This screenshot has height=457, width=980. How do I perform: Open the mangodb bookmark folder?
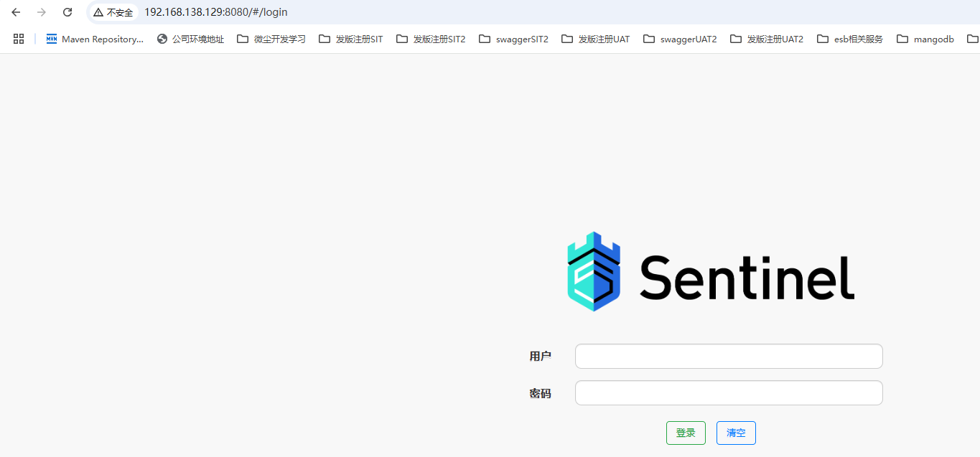925,39
